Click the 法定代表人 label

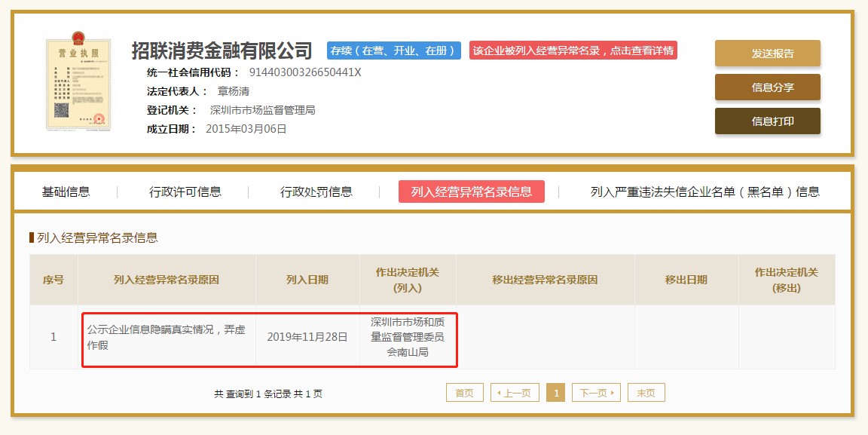(x=178, y=91)
